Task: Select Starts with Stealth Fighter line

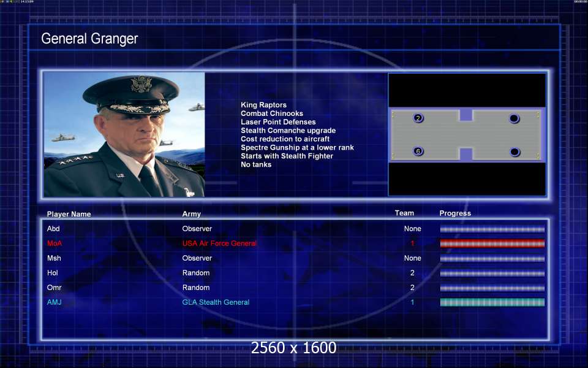Action: coord(287,156)
